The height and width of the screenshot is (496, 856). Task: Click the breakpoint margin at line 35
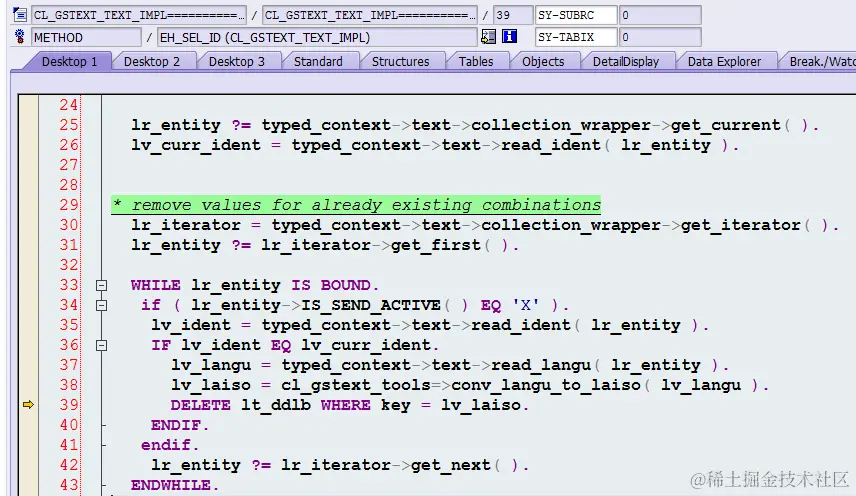pos(28,325)
